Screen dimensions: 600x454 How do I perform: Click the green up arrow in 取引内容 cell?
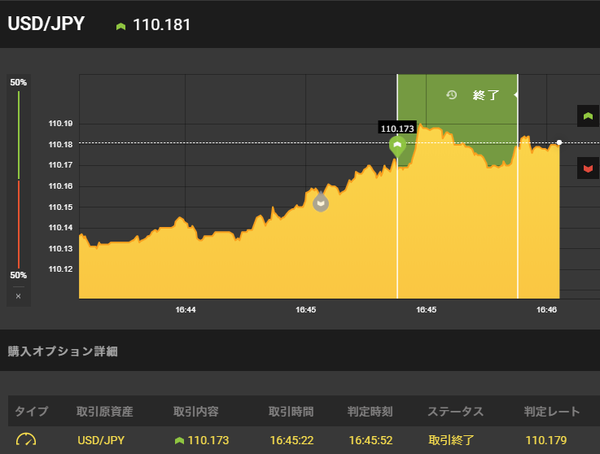click(x=179, y=441)
